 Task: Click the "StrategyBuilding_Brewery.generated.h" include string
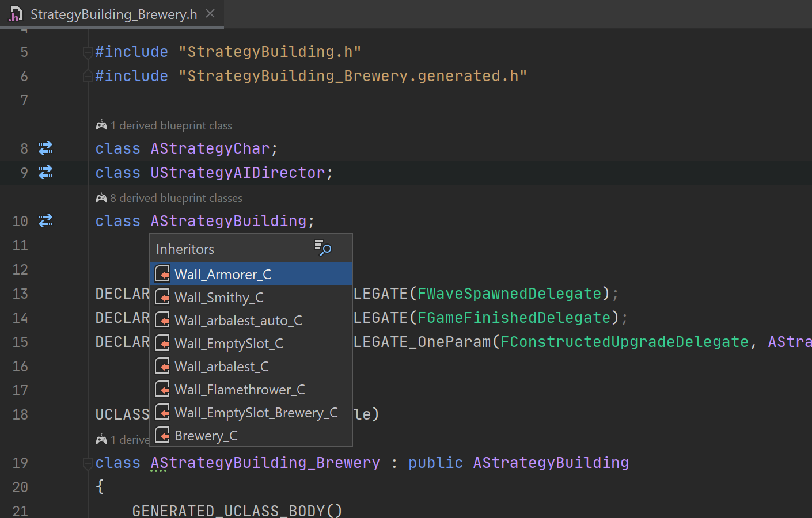353,76
